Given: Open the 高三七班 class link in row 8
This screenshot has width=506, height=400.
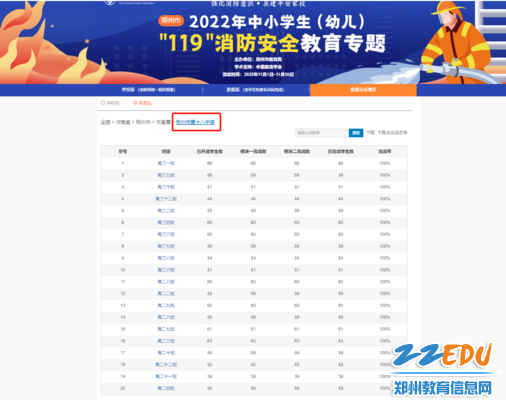Looking at the screenshot, I should click(x=166, y=246).
